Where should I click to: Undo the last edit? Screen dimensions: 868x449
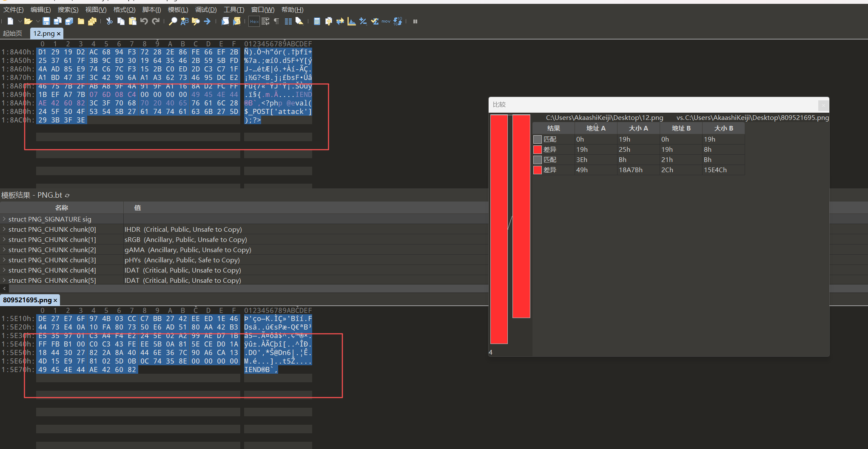pos(144,21)
